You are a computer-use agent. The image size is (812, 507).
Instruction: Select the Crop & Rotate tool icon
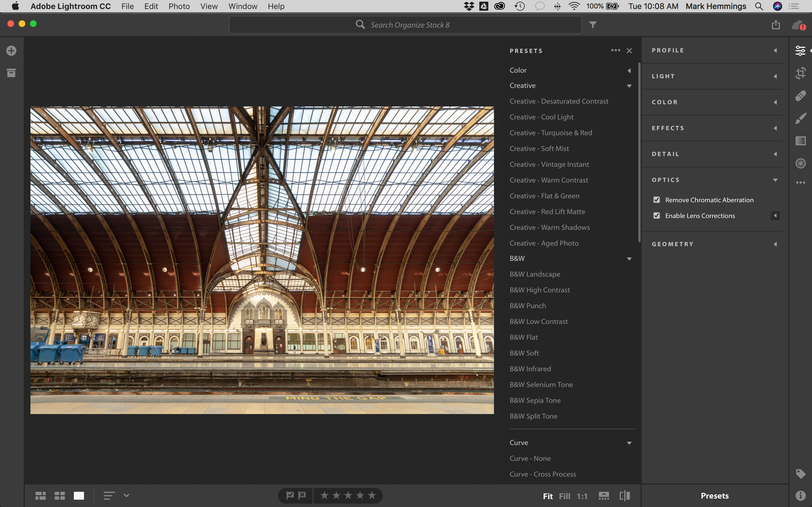(x=801, y=73)
